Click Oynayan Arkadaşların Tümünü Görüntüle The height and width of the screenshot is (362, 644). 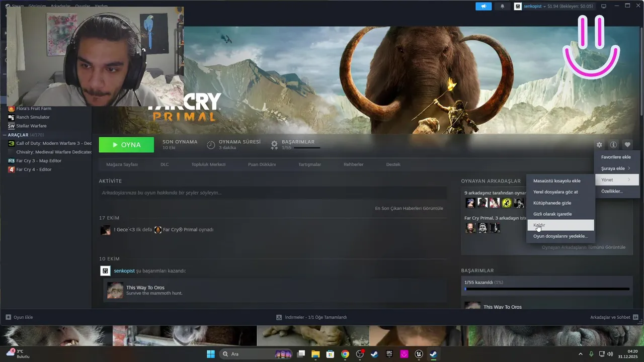tap(584, 247)
